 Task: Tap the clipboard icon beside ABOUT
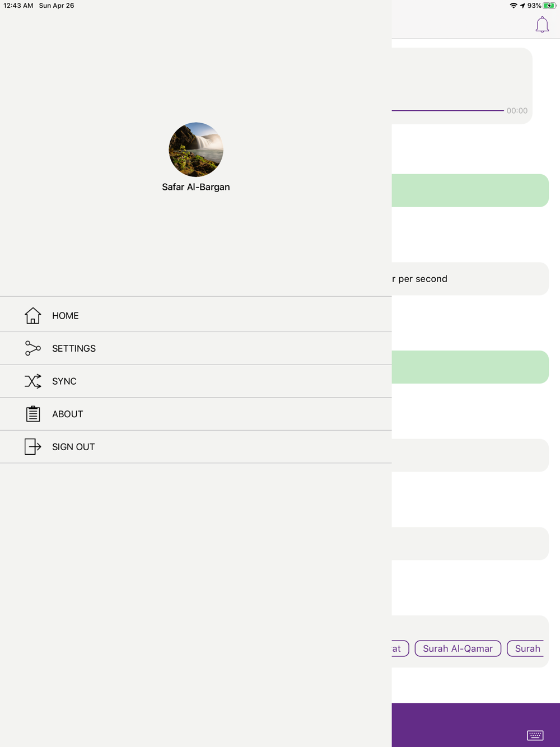tap(32, 414)
